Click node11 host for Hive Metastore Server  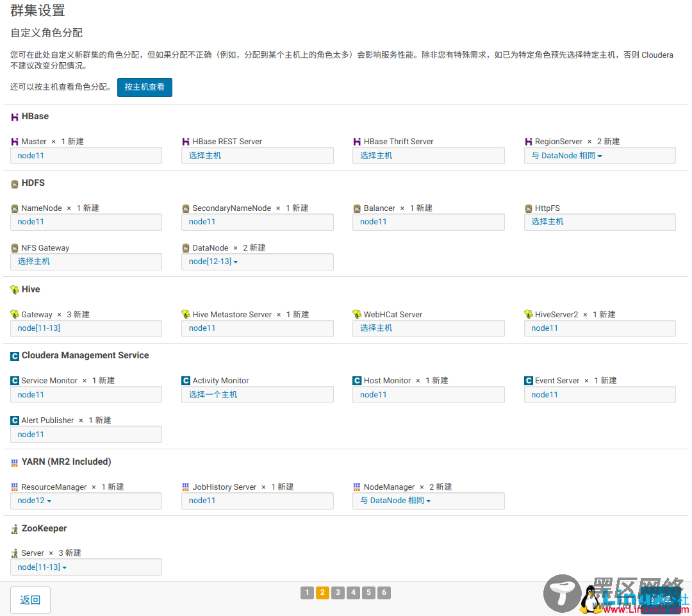[258, 328]
